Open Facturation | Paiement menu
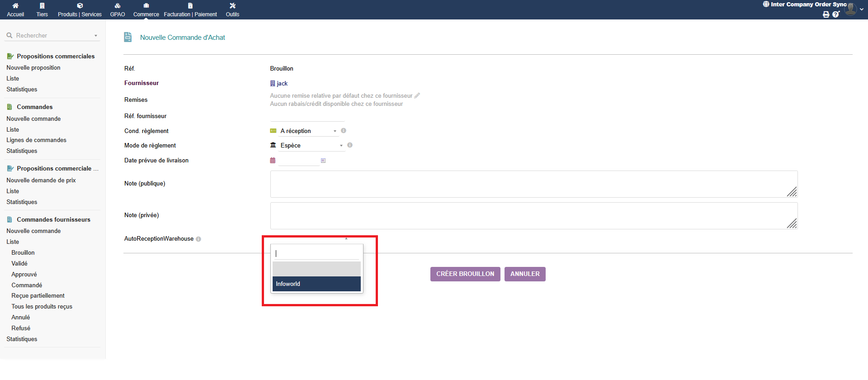 point(190,9)
